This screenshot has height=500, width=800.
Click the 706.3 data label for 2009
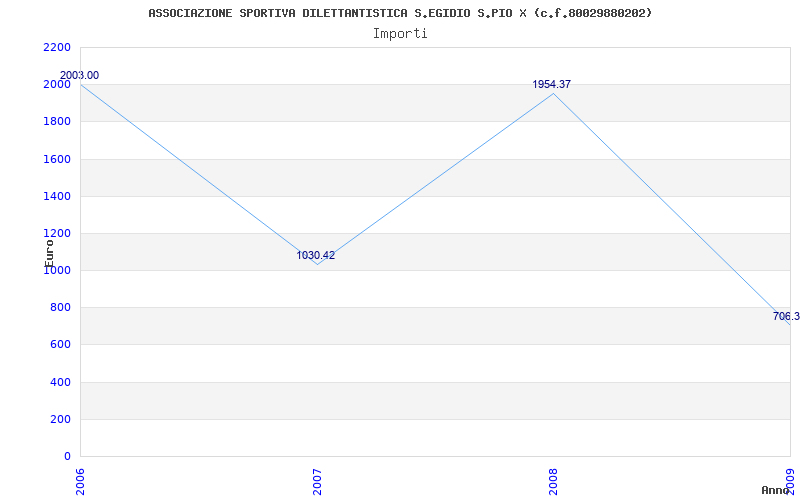(x=786, y=316)
